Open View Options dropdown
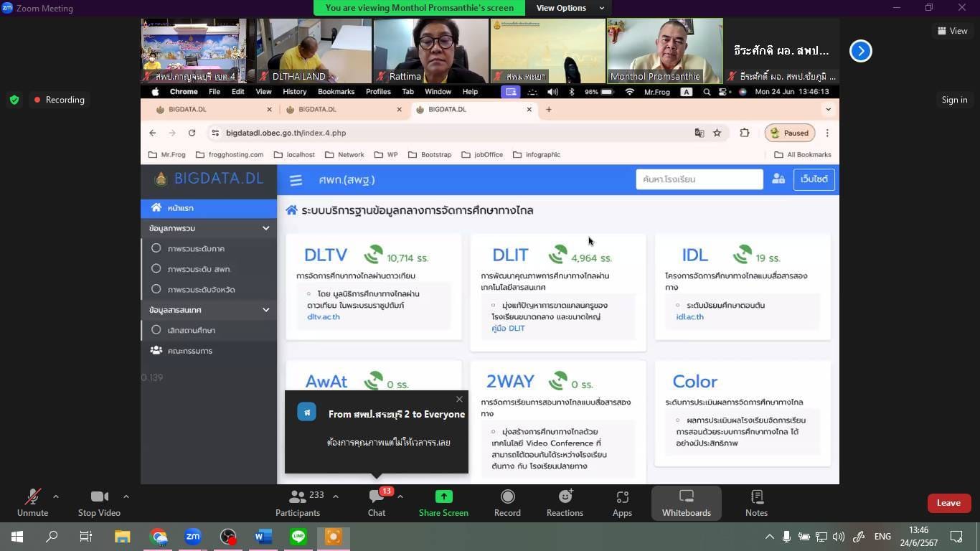The height and width of the screenshot is (551, 980). tap(570, 8)
